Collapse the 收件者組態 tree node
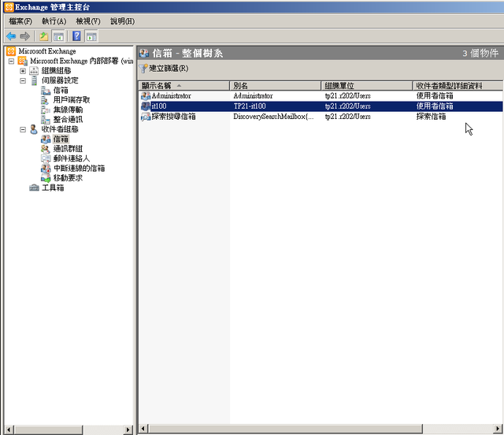Screen dimensions: 504x435 (x=23, y=130)
